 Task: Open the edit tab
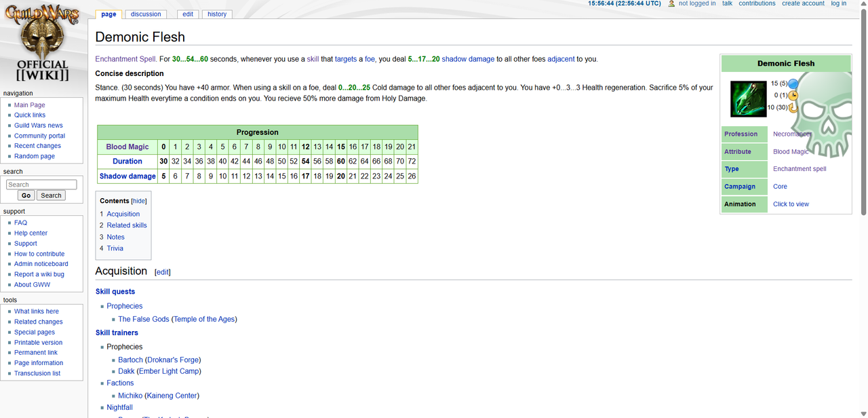188,14
